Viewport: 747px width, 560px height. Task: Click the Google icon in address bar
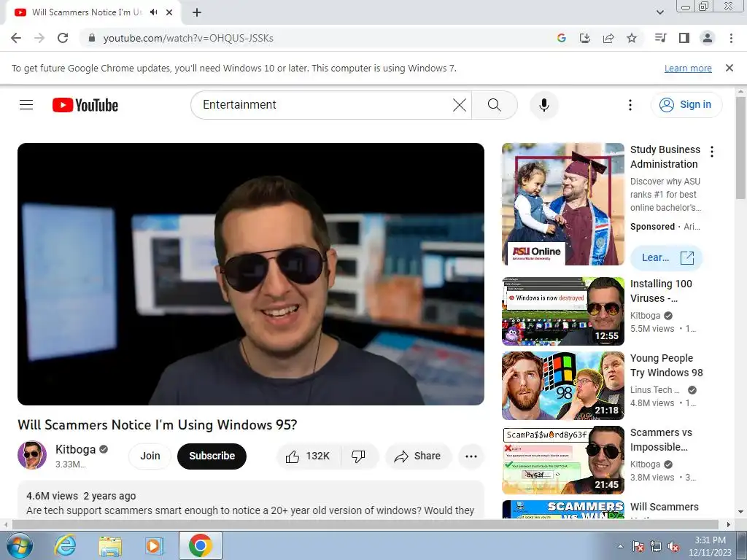click(561, 38)
